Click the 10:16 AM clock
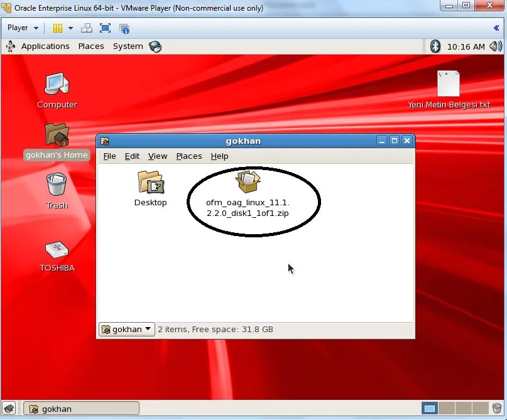The height and width of the screenshot is (420, 507). click(x=466, y=47)
